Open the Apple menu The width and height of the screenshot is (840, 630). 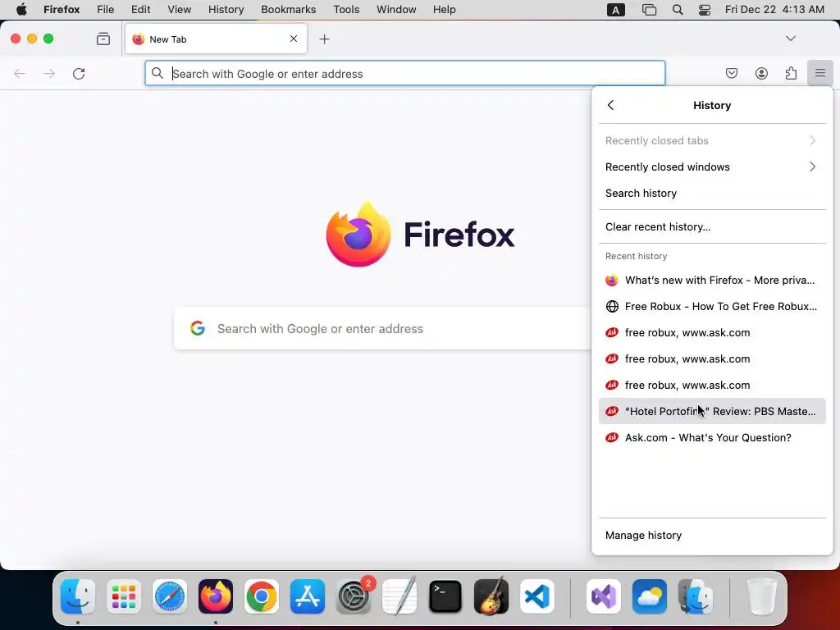[x=21, y=10]
